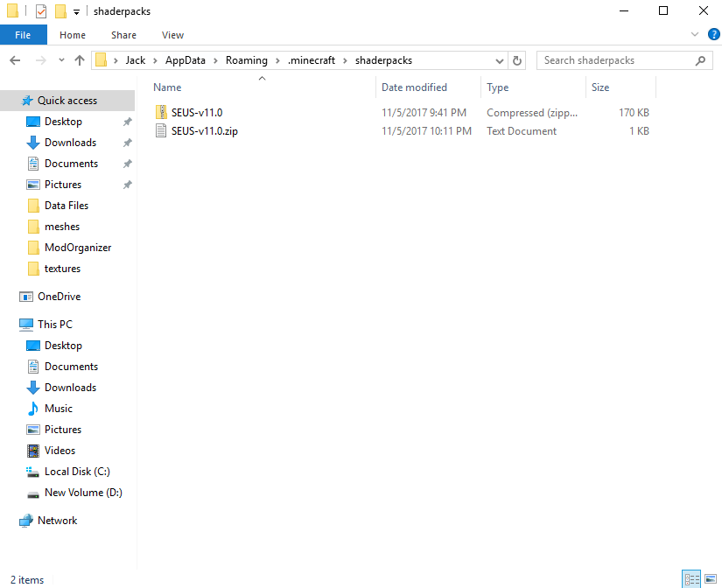Select the SEUS-v11.0.zip text document
Screen dimensions: 722x588
203,131
